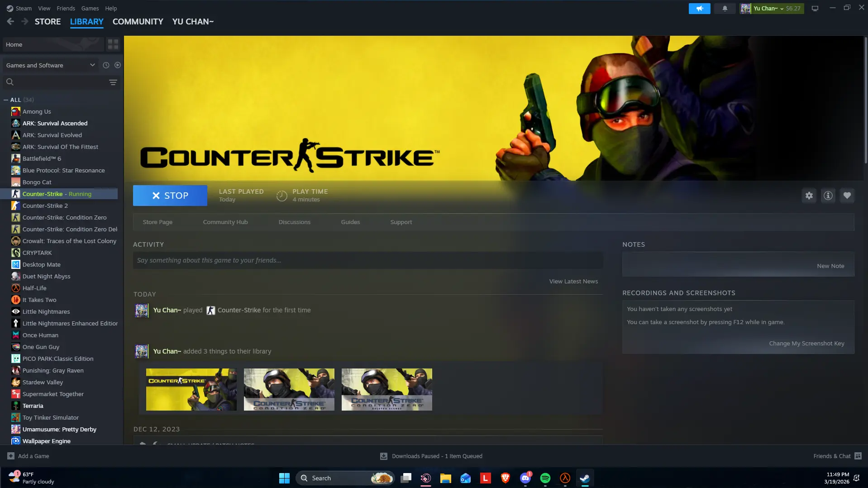Open Spotify from the taskbar
868x488 pixels.
545,478
